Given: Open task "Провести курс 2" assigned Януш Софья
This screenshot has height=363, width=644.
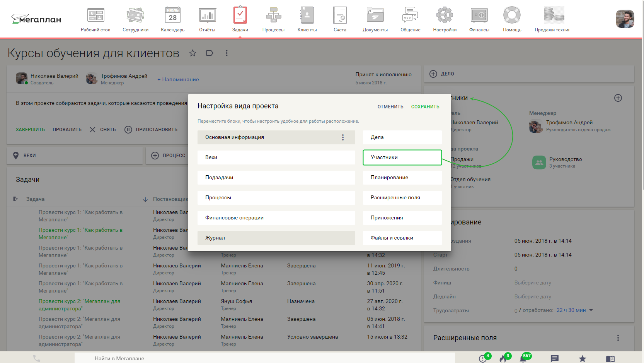Looking at the screenshot, I should coord(80,305).
